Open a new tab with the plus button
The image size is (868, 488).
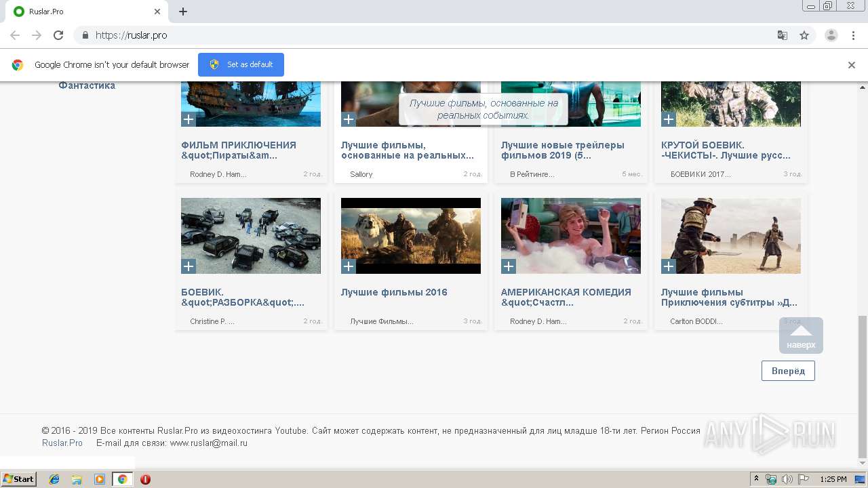click(183, 12)
